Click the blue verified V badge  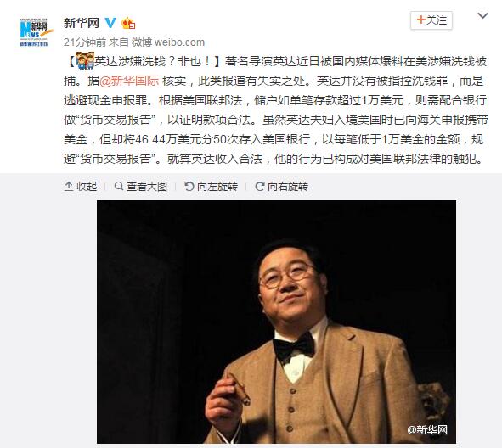(x=110, y=23)
